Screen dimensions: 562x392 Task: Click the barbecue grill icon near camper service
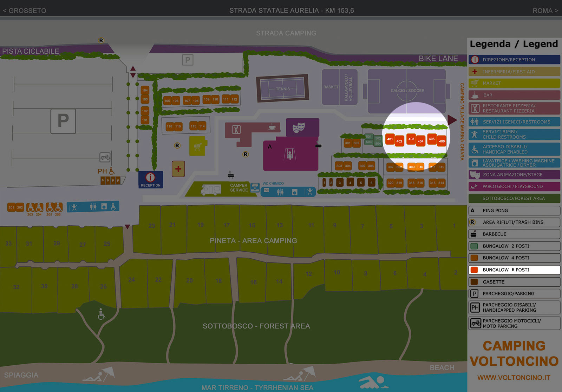click(231, 175)
